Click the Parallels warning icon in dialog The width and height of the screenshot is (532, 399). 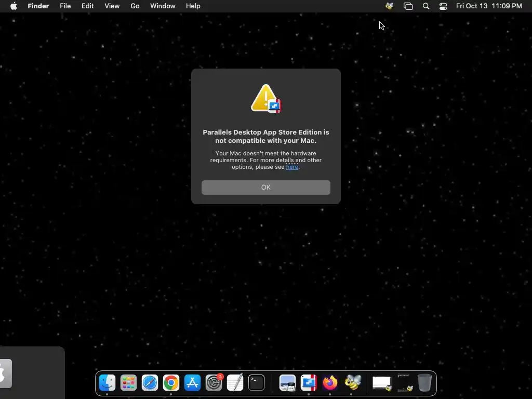click(266, 98)
